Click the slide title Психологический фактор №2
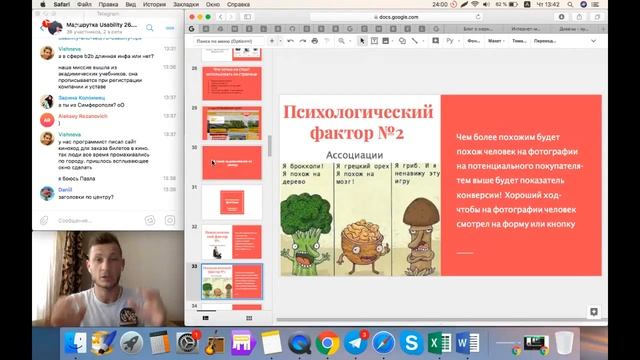Viewport: 640px width, 360px height. point(358,122)
